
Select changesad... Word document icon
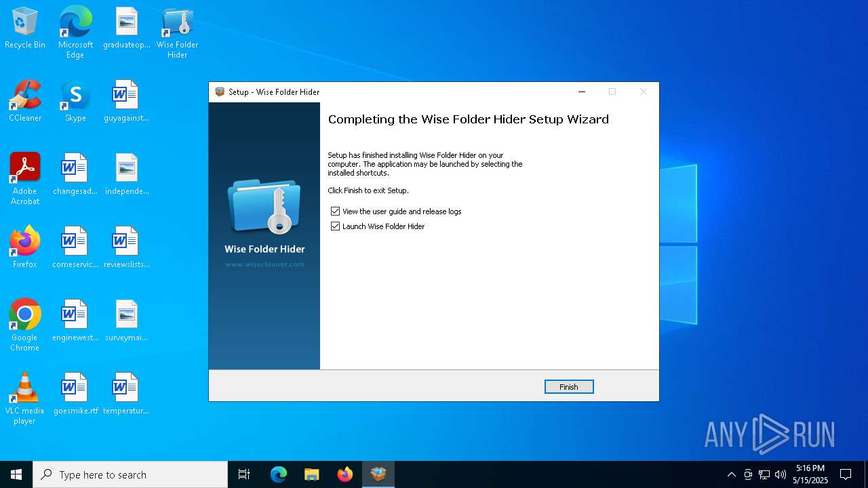75,175
